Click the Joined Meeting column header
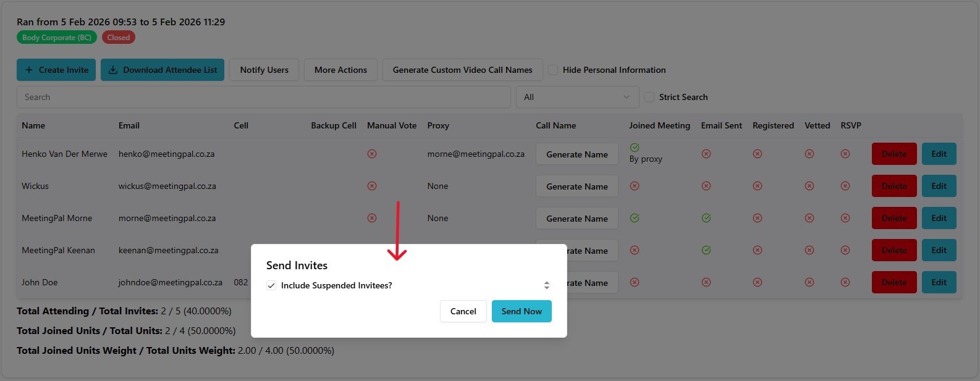 [659, 125]
